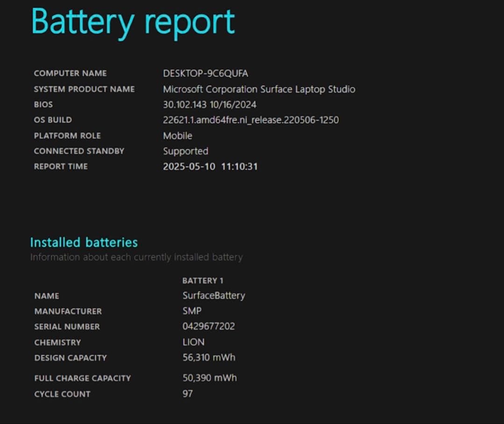Click the serial number 0429677202
Image resolution: width=504 pixels, height=424 pixels.
pos(209,326)
